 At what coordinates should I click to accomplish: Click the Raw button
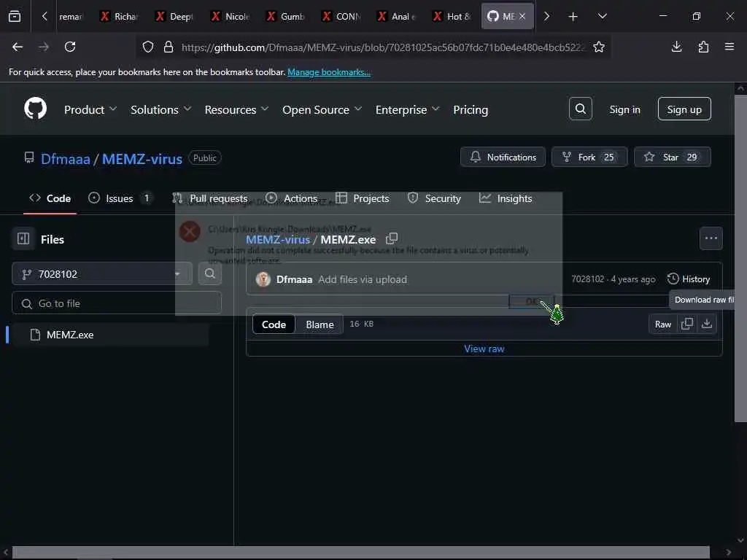662,324
